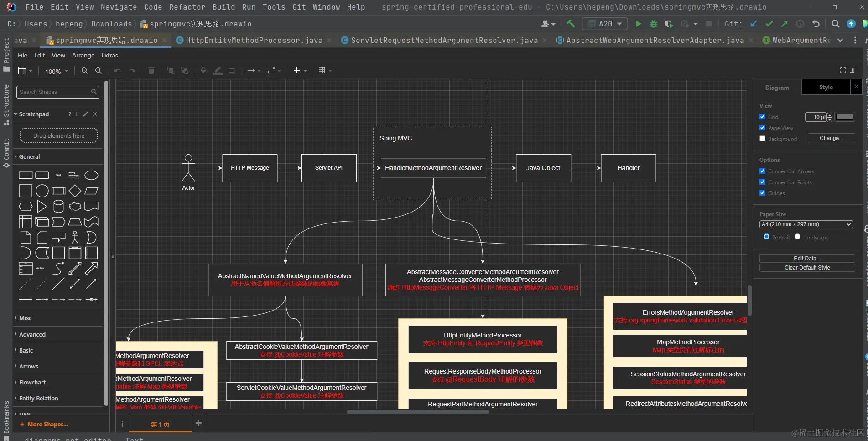Click the Git Push arrow icon
This screenshot has width=868, height=441.
(784, 24)
